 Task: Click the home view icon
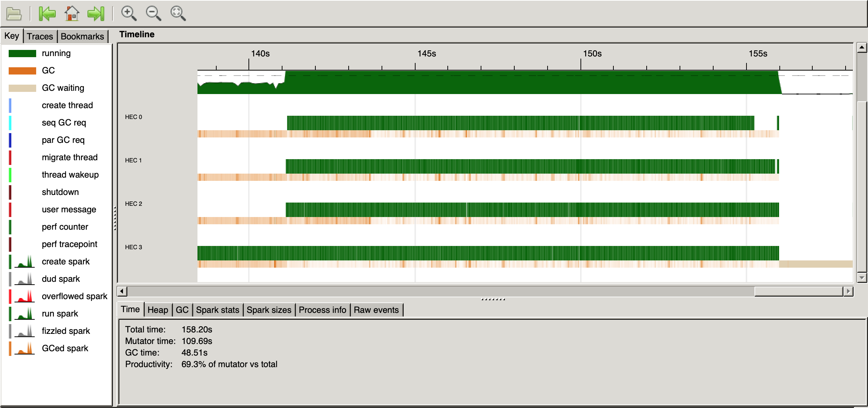72,14
